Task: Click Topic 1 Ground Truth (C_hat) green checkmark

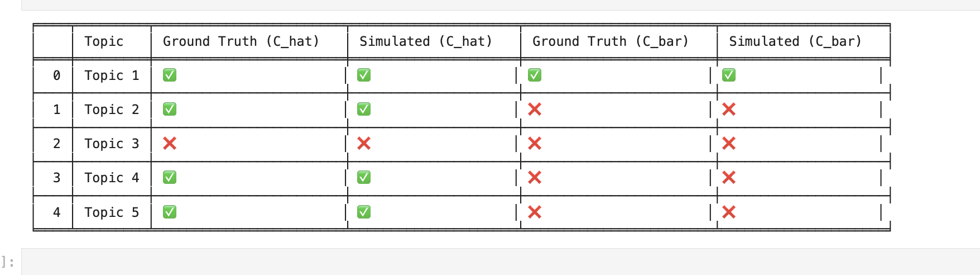Action: 170,75
